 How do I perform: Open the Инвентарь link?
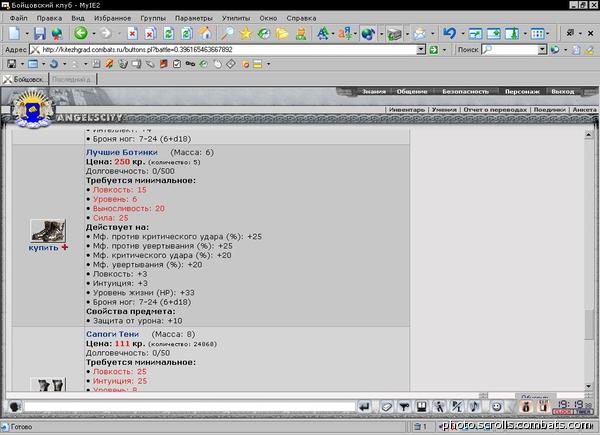pos(407,109)
